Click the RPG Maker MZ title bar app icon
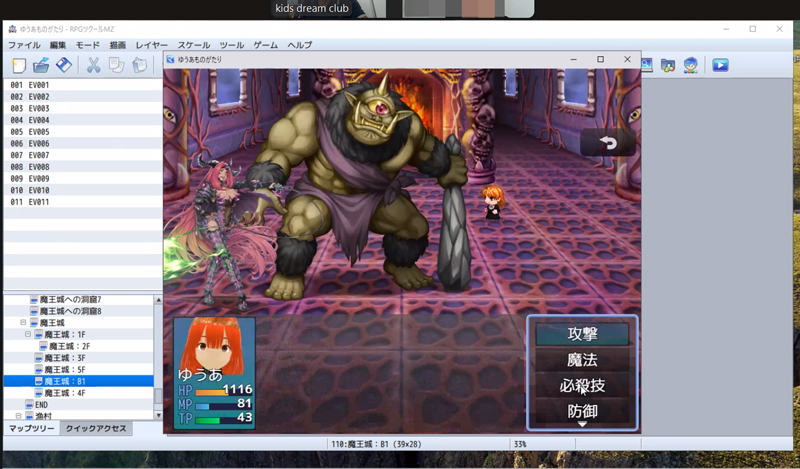 13,29
